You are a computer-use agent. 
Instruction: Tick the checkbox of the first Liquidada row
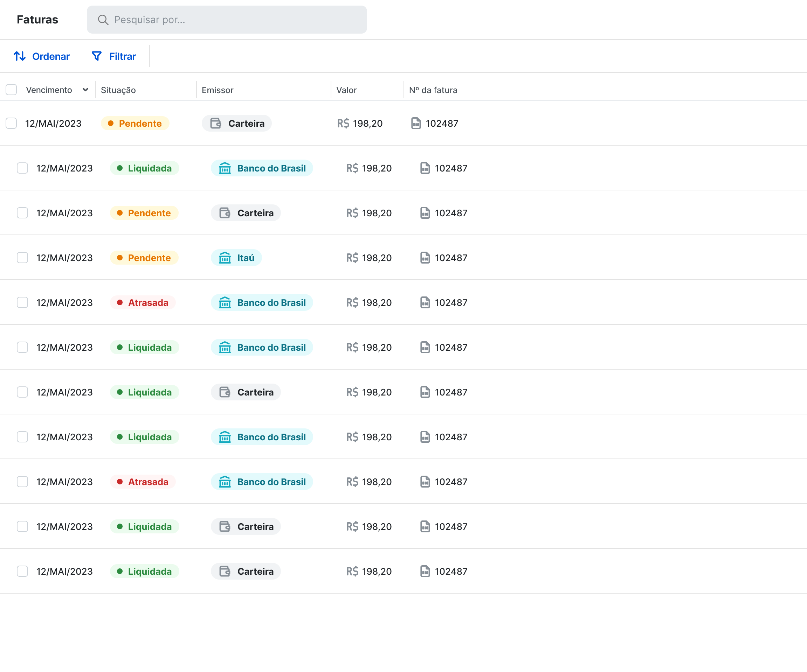pos(22,168)
